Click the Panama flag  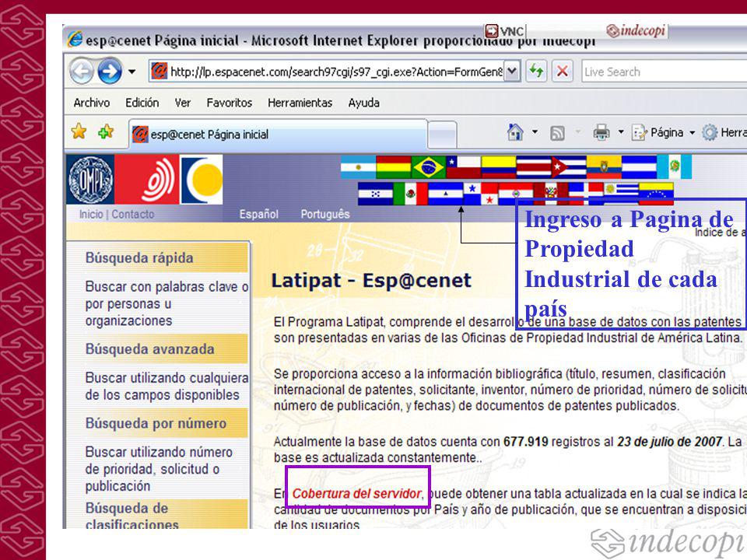(x=481, y=194)
